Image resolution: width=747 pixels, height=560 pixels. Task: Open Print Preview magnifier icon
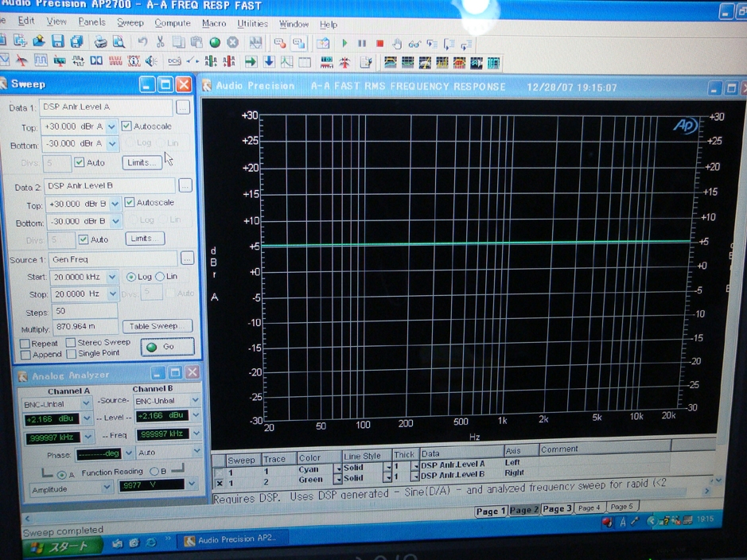point(119,42)
